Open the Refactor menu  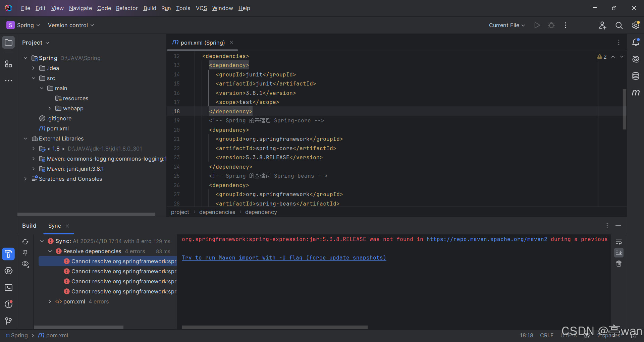point(127,8)
